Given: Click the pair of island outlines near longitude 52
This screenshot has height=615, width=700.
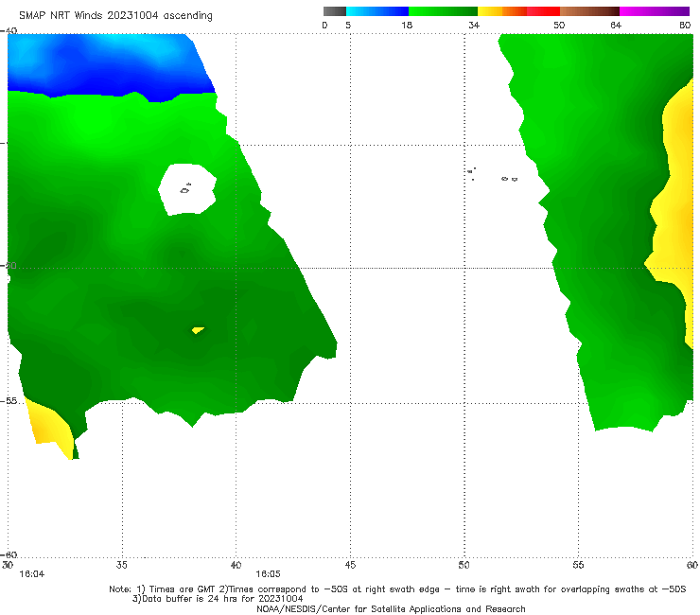Looking at the screenshot, I should click(x=509, y=179).
